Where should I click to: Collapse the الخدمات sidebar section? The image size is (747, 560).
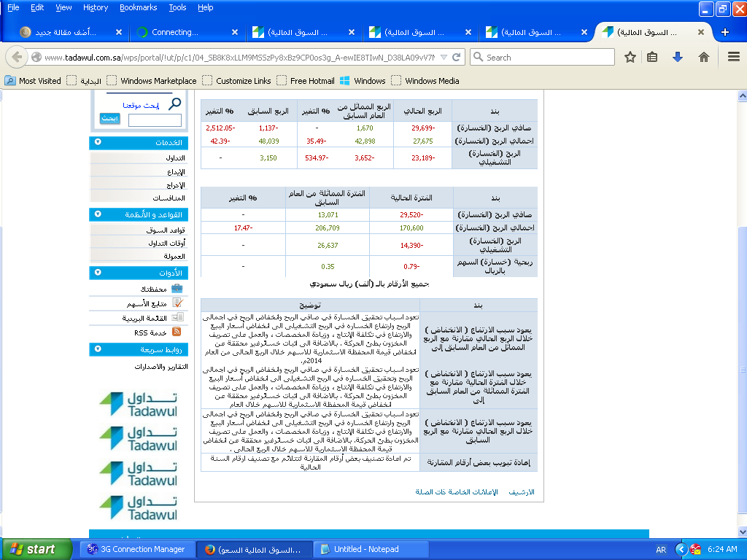(98, 142)
